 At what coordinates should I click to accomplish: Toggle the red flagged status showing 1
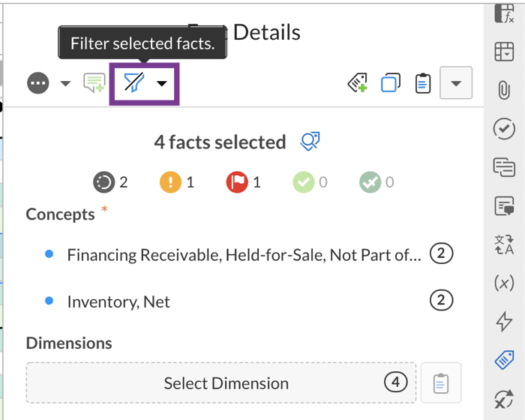[x=236, y=182]
